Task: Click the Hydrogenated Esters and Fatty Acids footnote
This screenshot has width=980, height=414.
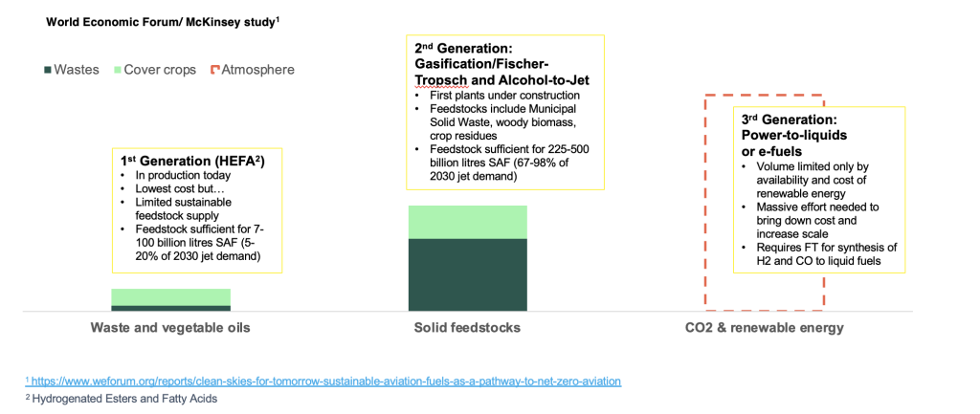Action: (x=122, y=399)
